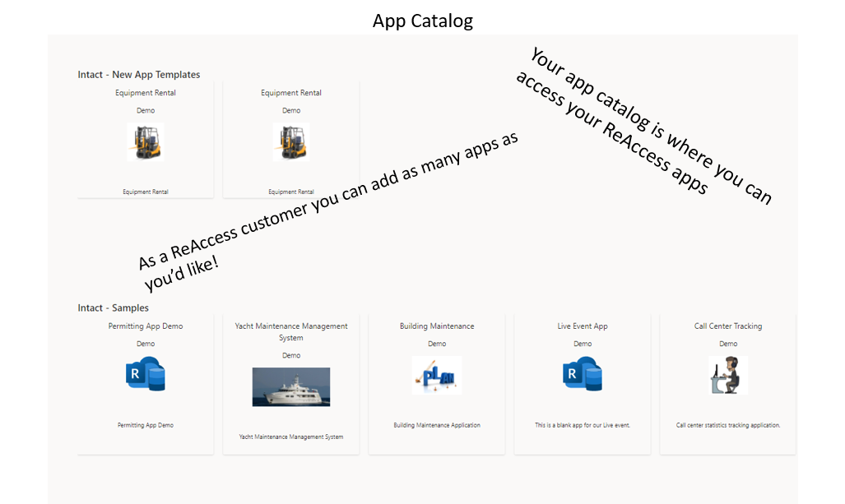Viewport: 845px width, 504px height.
Task: Open the Permitting App Demo tile
Action: click(146, 382)
